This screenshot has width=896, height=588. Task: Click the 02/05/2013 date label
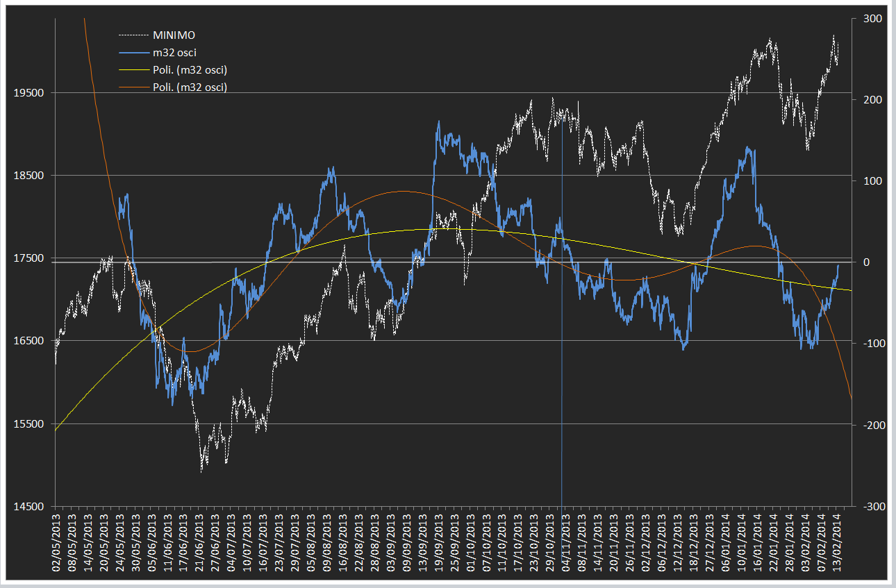(57, 543)
